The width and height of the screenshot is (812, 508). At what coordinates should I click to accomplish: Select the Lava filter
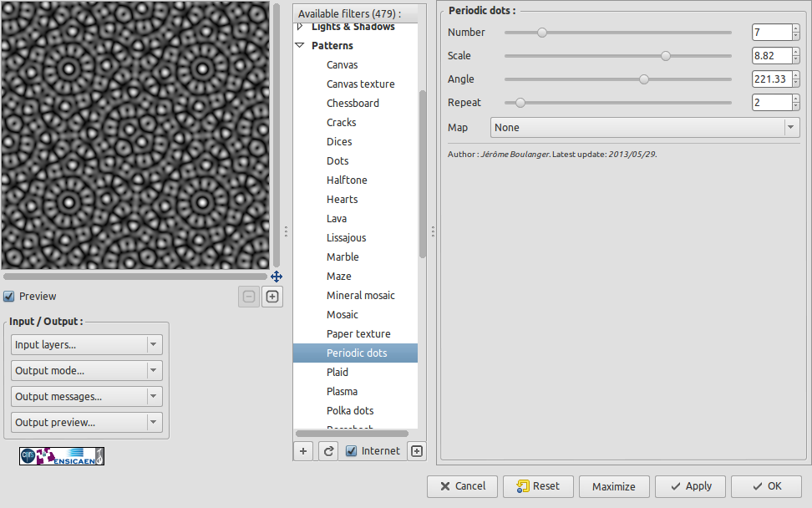[337, 219]
